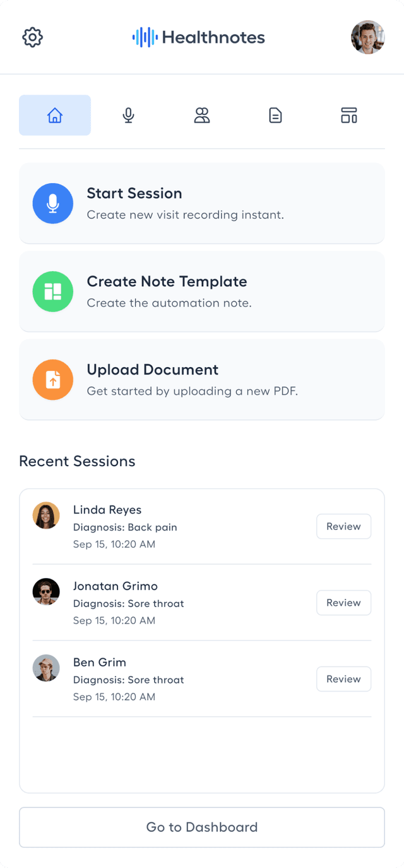
Task: Click the blue microphone Start Session icon
Action: (x=53, y=203)
